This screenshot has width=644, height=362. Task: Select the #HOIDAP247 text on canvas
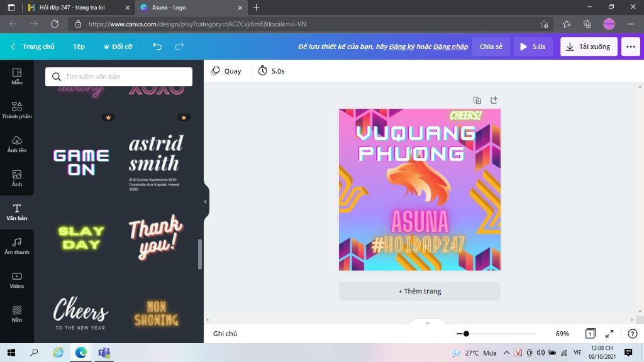[x=418, y=244]
